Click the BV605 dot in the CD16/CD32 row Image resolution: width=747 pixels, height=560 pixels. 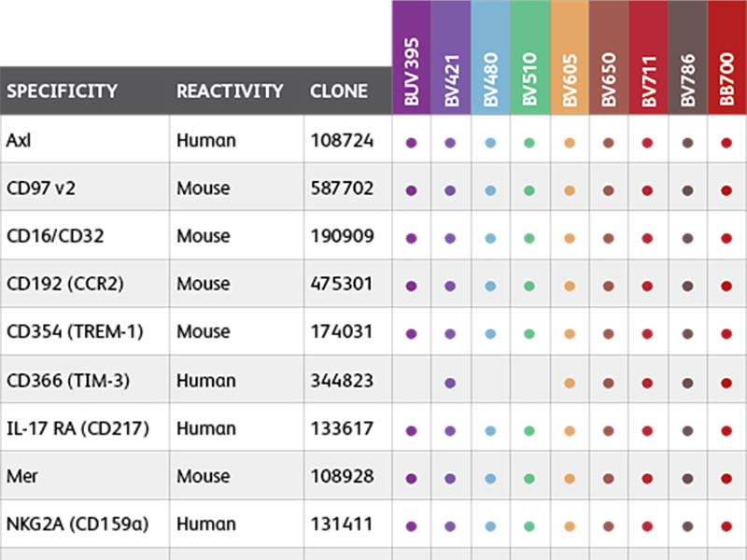(x=570, y=238)
